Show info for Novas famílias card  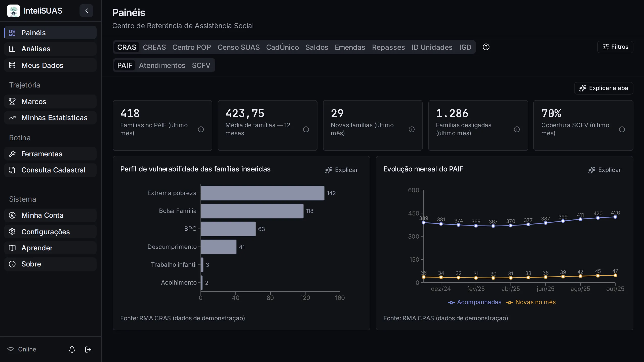412,129
